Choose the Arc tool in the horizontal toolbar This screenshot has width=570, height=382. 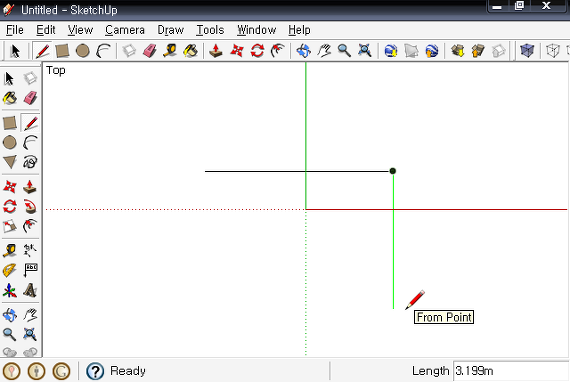point(103,51)
